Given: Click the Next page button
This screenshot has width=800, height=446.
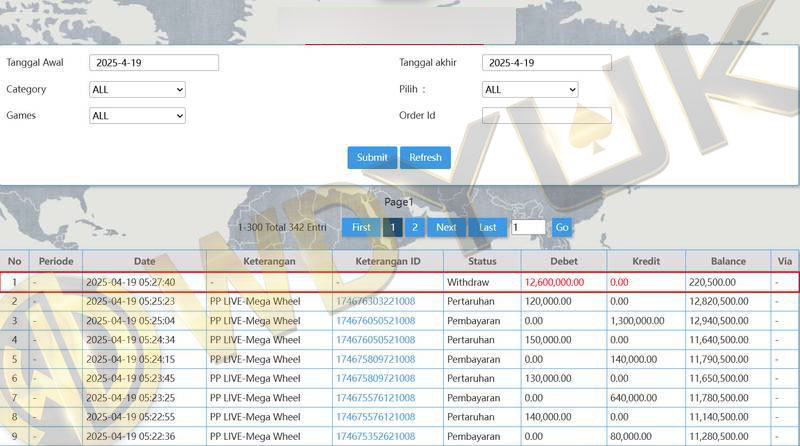Looking at the screenshot, I should pos(446,227).
